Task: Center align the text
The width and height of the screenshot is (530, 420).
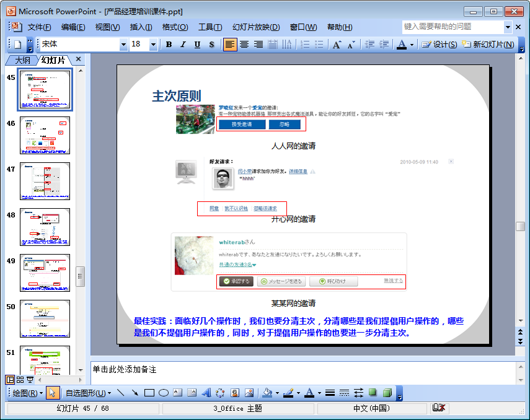Action: pos(244,44)
